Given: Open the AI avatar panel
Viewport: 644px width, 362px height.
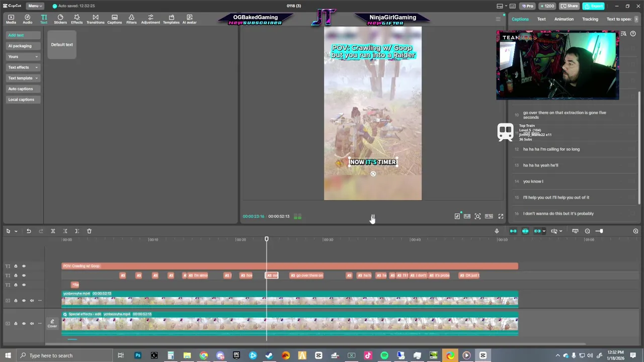Looking at the screenshot, I should click(190, 19).
